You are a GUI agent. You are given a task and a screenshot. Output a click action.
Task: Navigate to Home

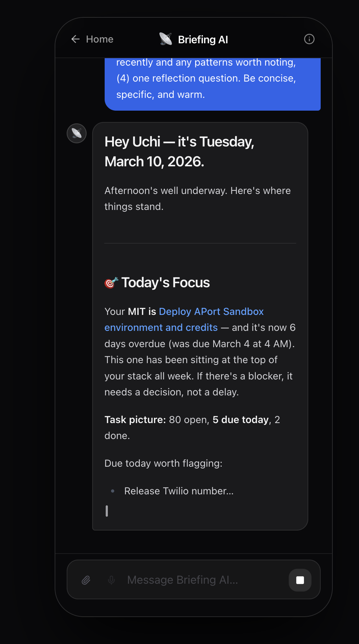[x=99, y=39]
